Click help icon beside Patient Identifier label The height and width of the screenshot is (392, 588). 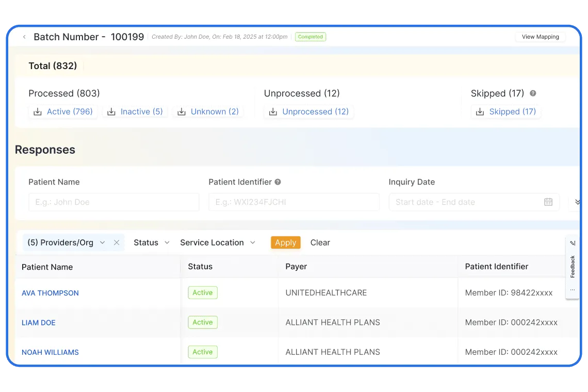click(x=277, y=182)
